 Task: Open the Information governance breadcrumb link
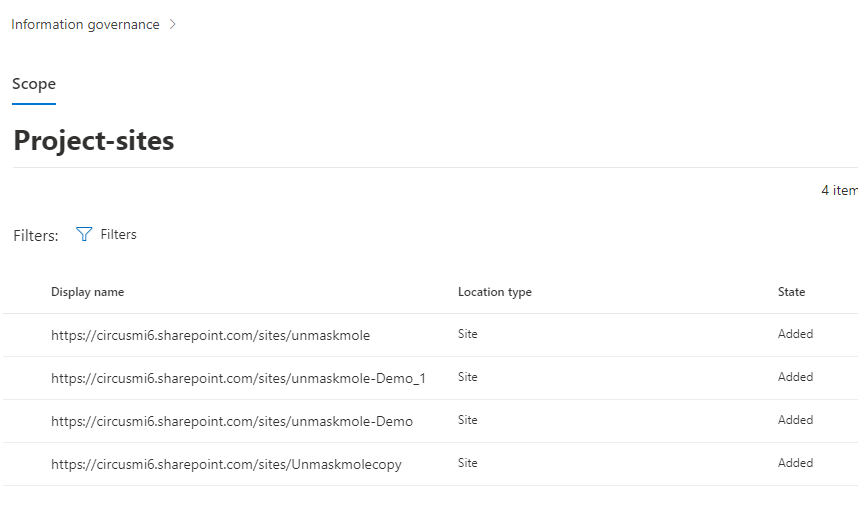tap(85, 25)
